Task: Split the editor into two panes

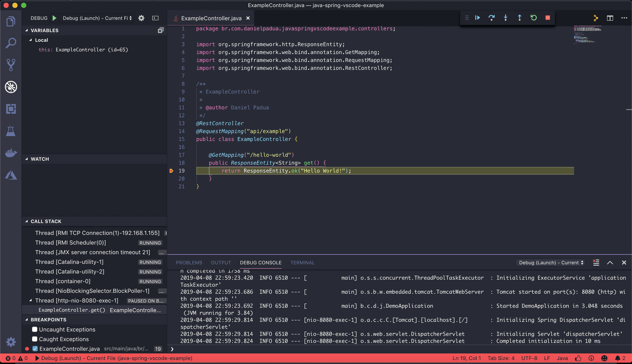Action: 610,18
